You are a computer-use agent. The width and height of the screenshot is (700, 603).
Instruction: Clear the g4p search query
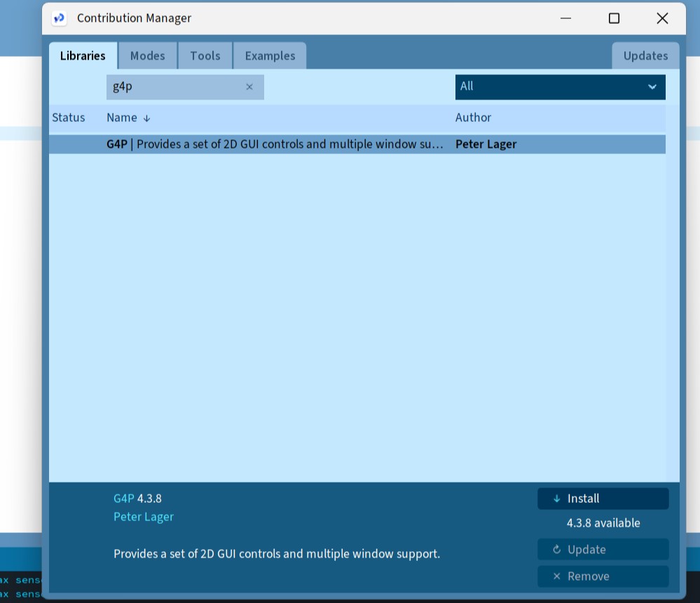click(x=249, y=87)
